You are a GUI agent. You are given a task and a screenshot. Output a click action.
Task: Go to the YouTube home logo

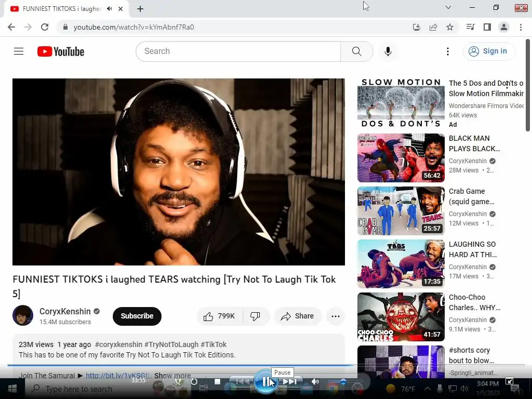click(61, 51)
